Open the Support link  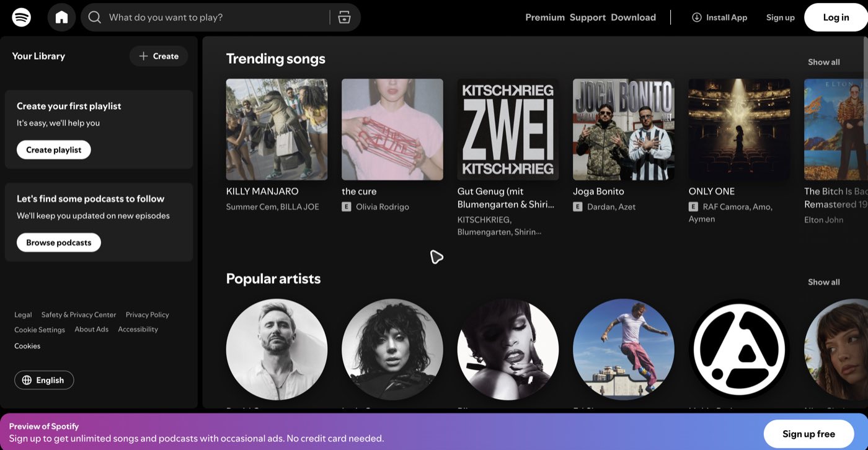point(588,17)
